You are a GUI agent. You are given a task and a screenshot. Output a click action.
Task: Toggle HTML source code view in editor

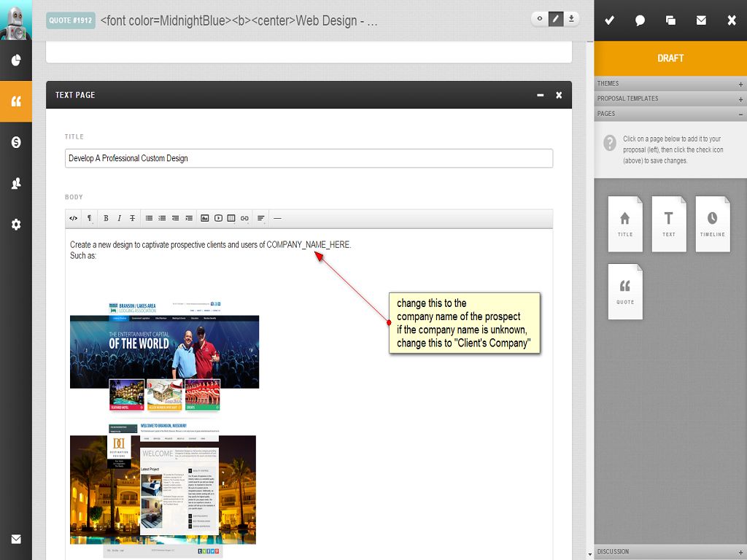pos(74,218)
